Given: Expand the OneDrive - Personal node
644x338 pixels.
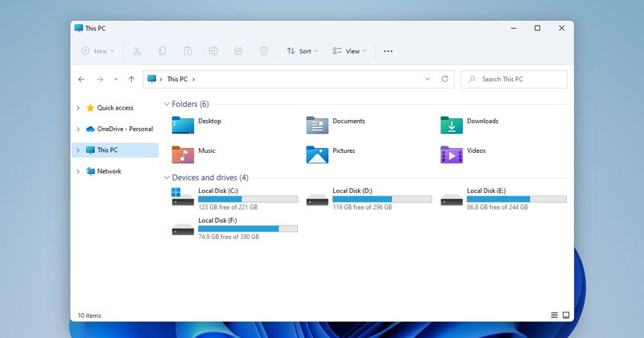Looking at the screenshot, I should [78, 129].
